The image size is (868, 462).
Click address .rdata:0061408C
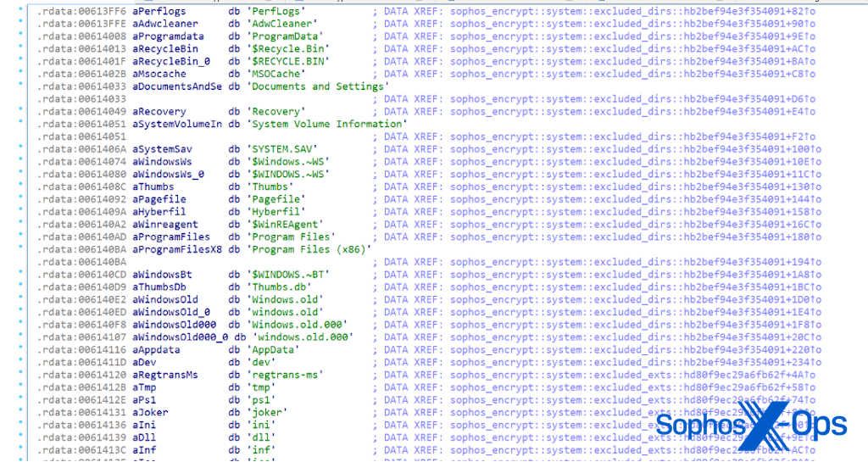(81, 187)
